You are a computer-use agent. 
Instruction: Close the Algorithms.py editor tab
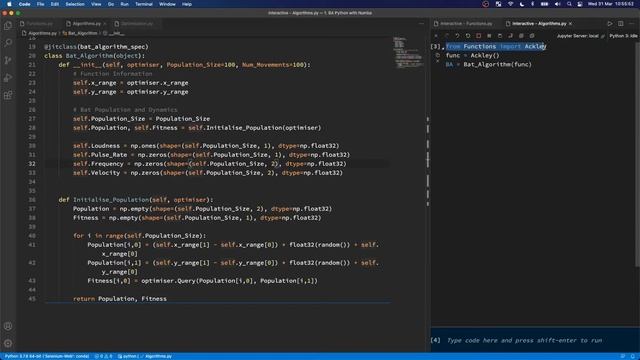(x=105, y=24)
